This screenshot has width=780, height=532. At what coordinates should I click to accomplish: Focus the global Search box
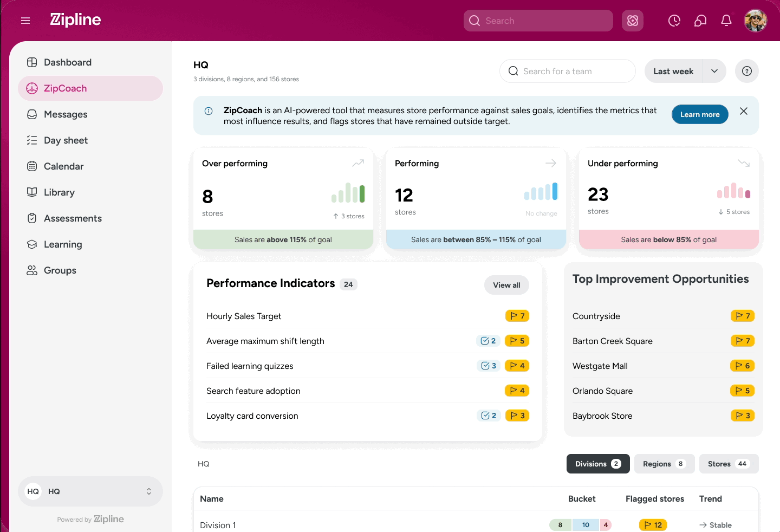point(538,21)
